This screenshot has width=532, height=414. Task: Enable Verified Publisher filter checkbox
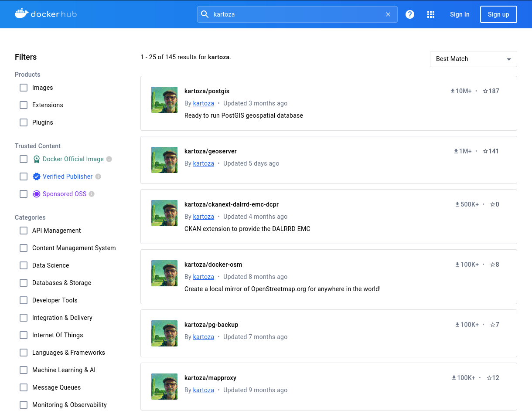tap(24, 176)
